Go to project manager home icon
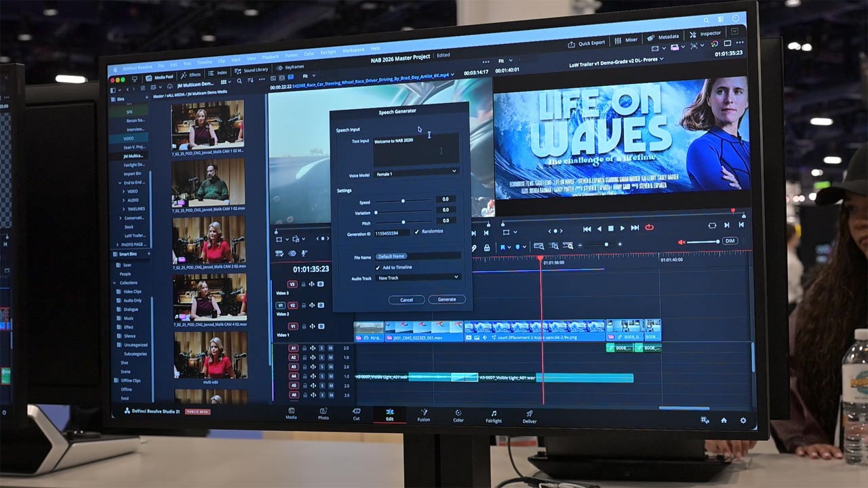 tap(724, 420)
